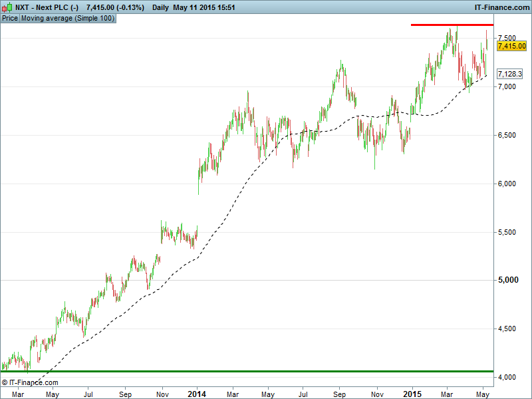This screenshot has height=399, width=532.
Task: Change the Daily timeframe setting
Action: (160, 7)
